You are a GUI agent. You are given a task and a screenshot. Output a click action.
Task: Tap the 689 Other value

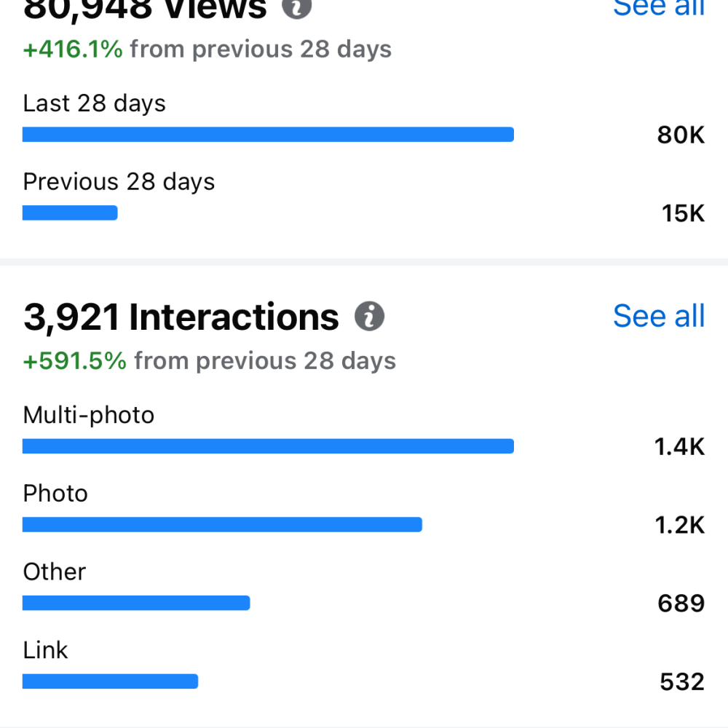(x=681, y=604)
